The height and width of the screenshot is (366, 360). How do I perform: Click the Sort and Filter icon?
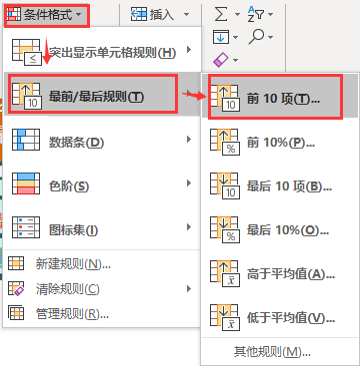point(256,14)
